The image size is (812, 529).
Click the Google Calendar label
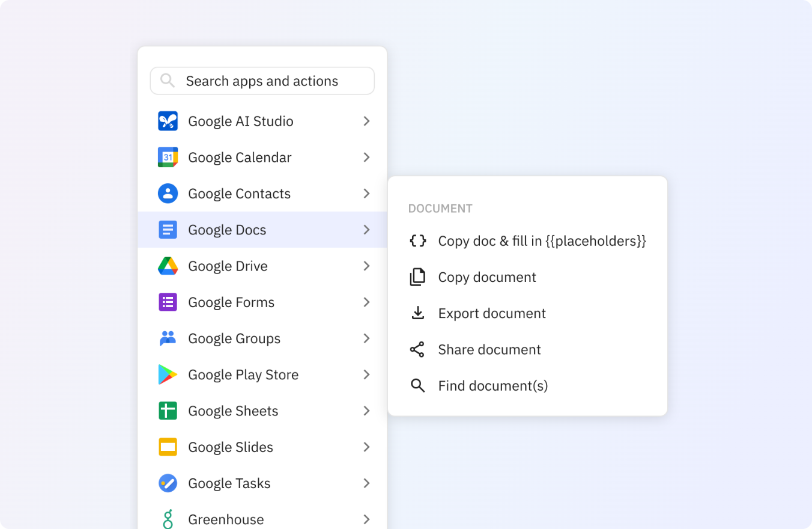pyautogui.click(x=240, y=157)
